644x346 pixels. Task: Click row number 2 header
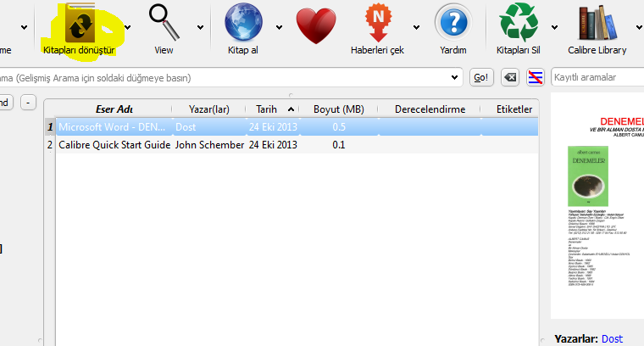pyautogui.click(x=50, y=145)
